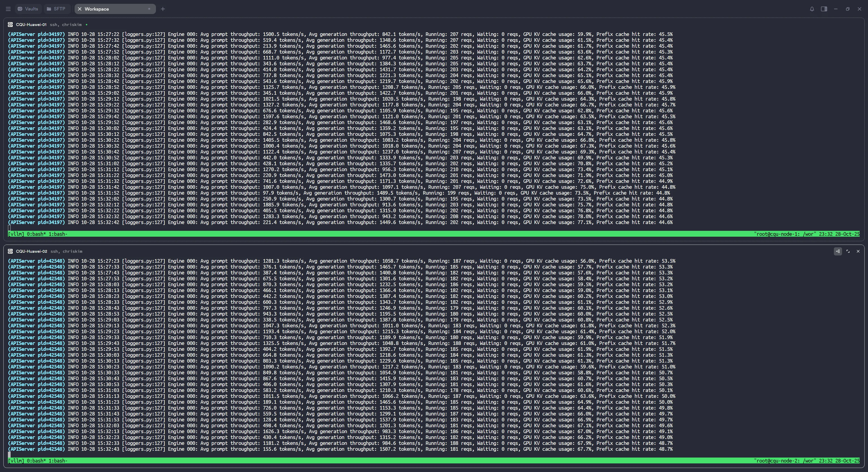Click the server icon beside CQU-Huawei-02
Viewport: 868px width, 472px height.
tap(10, 251)
